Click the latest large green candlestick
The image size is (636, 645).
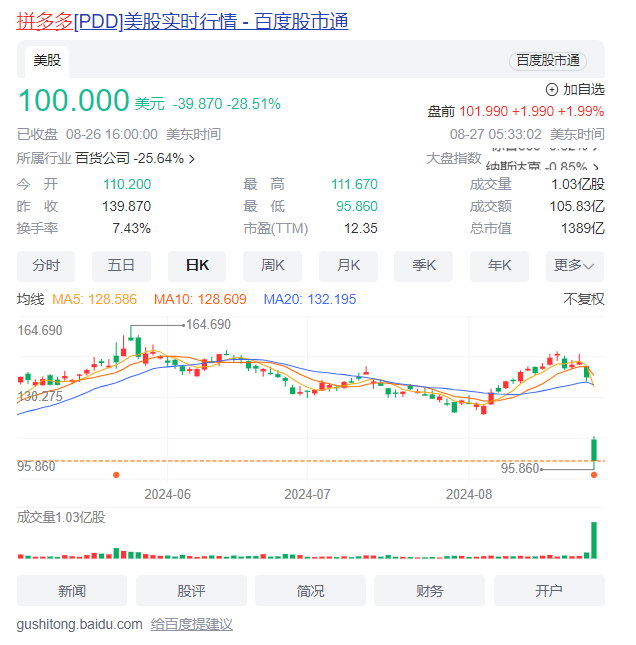pos(594,450)
